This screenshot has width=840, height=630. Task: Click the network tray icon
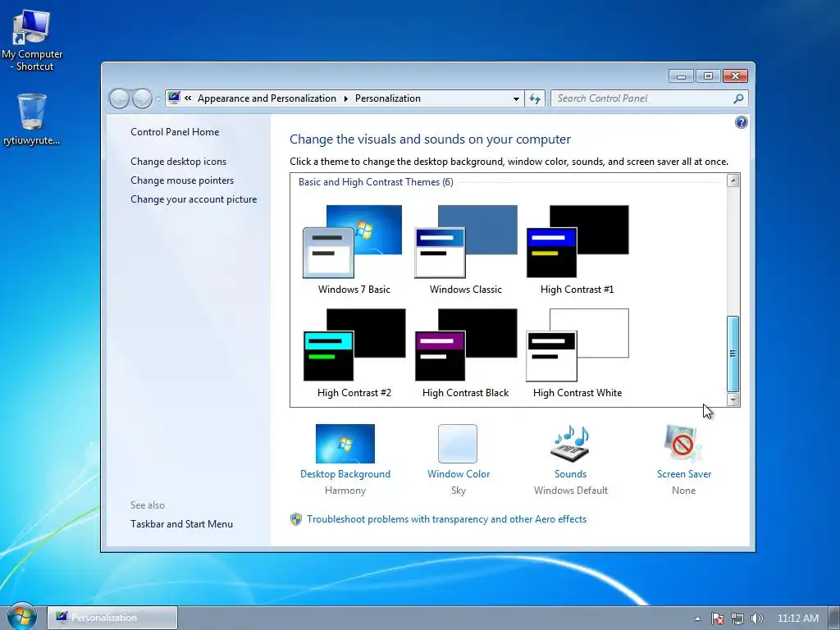[737, 619]
